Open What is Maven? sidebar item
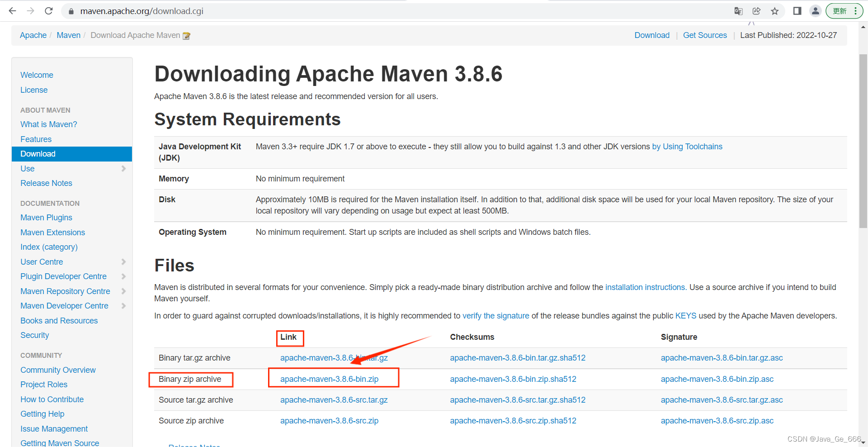The width and height of the screenshot is (868, 447). pos(49,124)
